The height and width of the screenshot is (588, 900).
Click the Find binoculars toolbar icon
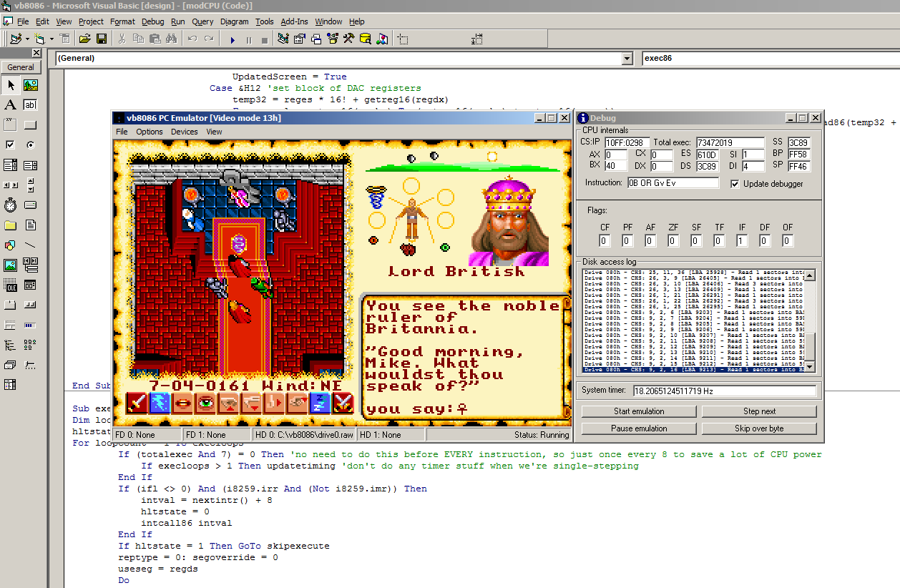[x=172, y=39]
